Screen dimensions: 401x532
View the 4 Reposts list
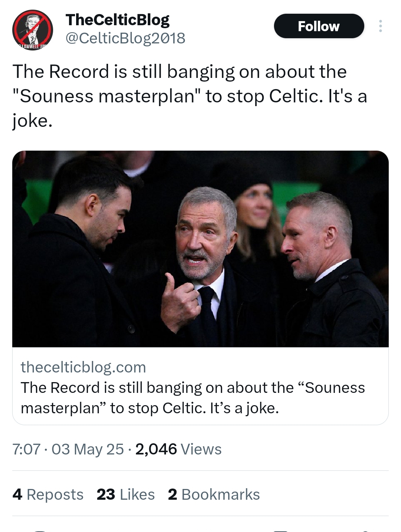click(48, 495)
